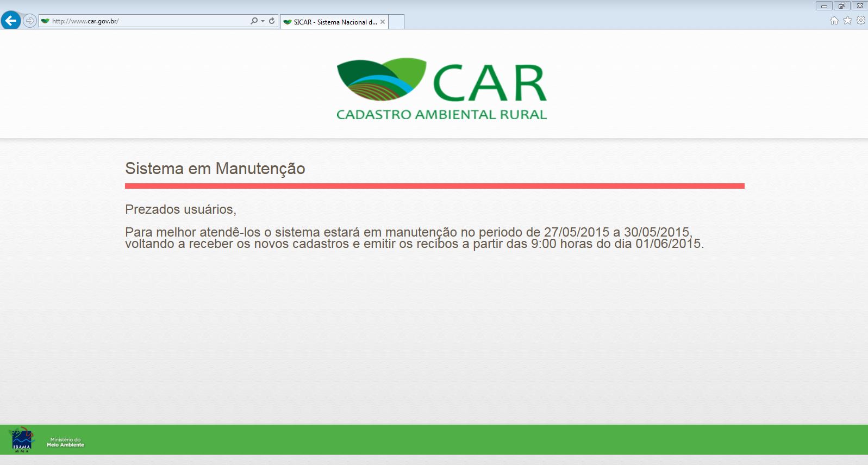Click the browser forward arrow button
The height and width of the screenshot is (465, 868).
click(30, 21)
